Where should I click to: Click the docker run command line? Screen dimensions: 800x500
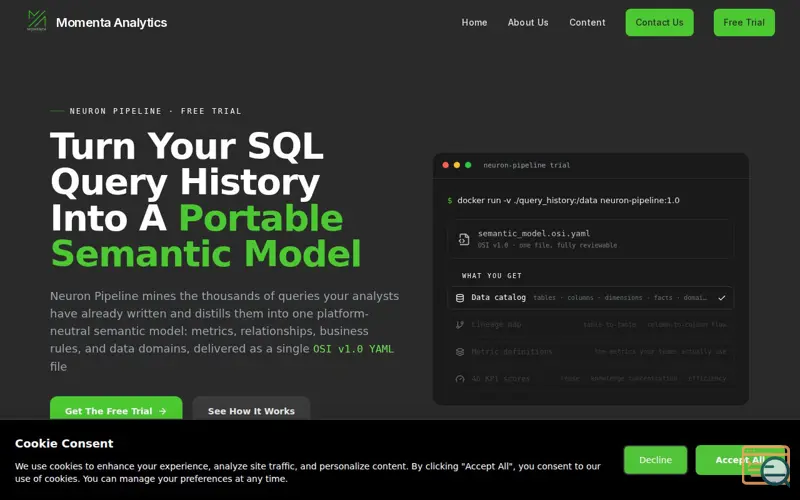point(568,200)
